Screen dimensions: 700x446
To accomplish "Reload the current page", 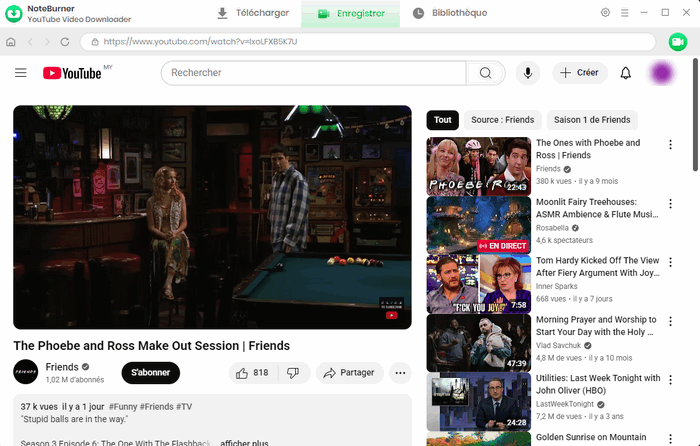I will tap(65, 42).
